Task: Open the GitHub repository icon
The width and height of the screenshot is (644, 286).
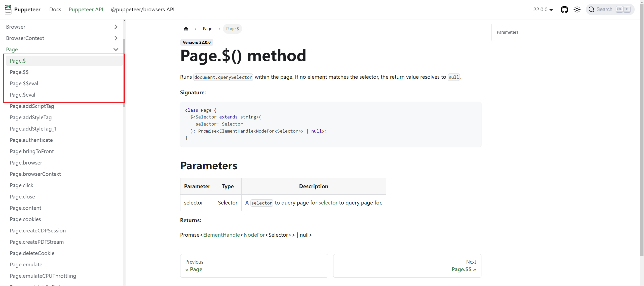Action: click(x=564, y=10)
